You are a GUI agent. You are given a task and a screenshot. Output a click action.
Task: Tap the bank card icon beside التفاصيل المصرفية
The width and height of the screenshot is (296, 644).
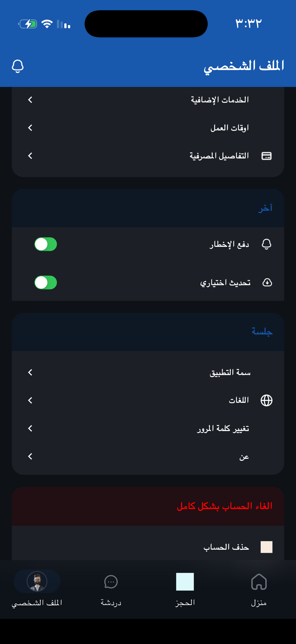point(266,156)
